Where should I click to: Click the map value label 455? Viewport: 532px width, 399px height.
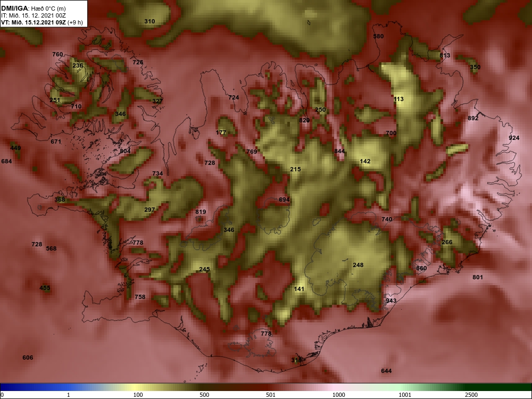tap(45, 288)
